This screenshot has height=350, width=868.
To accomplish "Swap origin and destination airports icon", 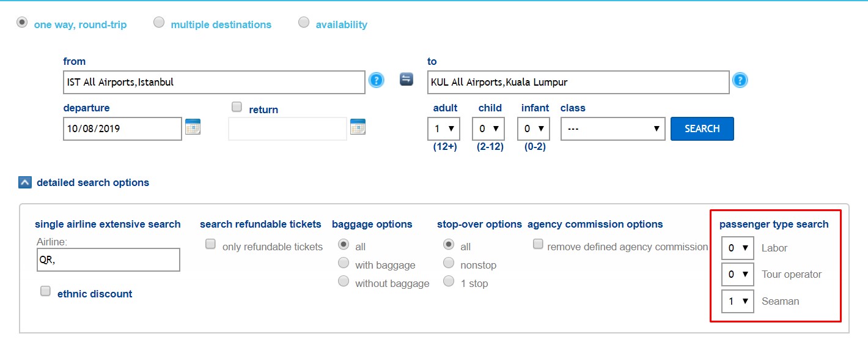I will click(x=406, y=79).
